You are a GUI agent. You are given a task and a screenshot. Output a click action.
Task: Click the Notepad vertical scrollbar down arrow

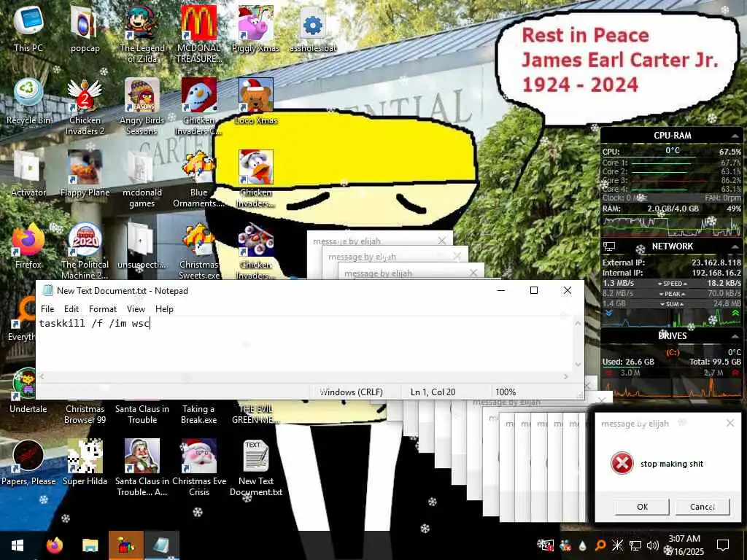pos(578,365)
